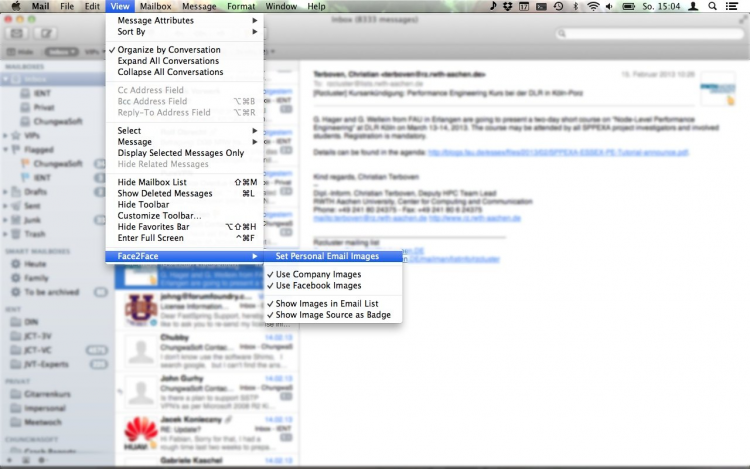Viewport: 750px width, 469px height.
Task: Click the Huawei logo sender image
Action: point(141,433)
